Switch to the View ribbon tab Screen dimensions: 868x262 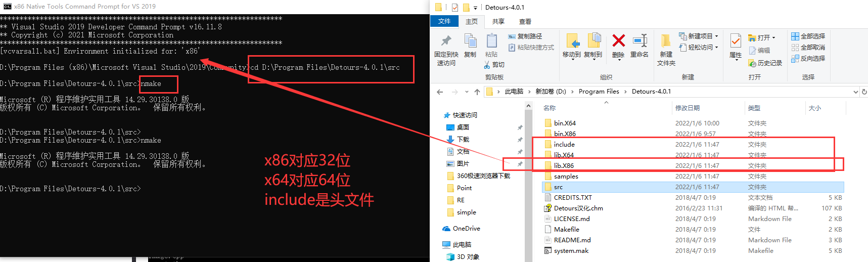(x=525, y=22)
